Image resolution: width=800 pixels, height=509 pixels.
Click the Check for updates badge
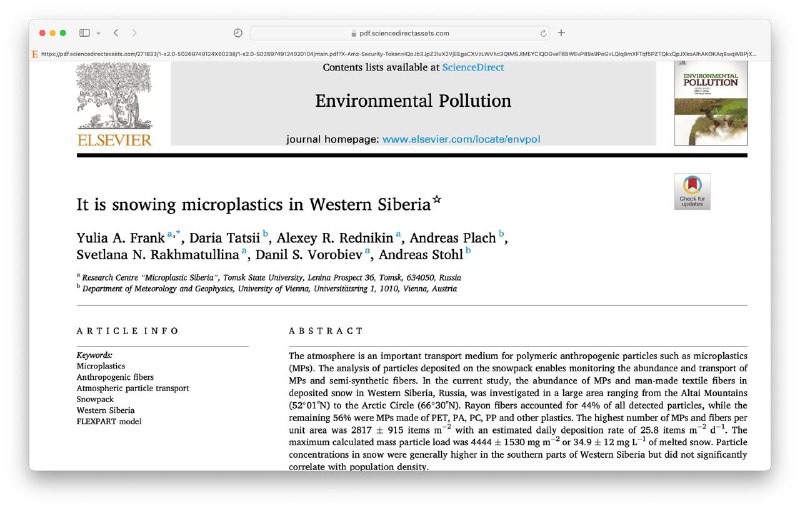tap(692, 191)
